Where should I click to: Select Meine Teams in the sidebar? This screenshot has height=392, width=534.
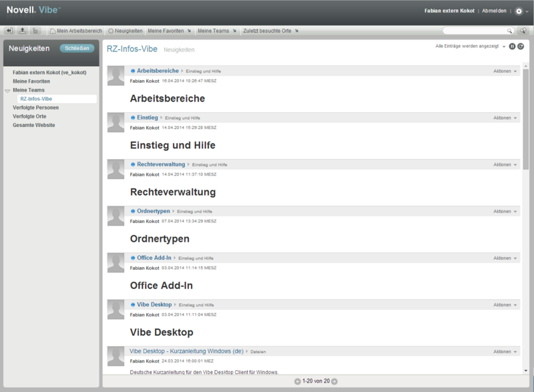[29, 90]
